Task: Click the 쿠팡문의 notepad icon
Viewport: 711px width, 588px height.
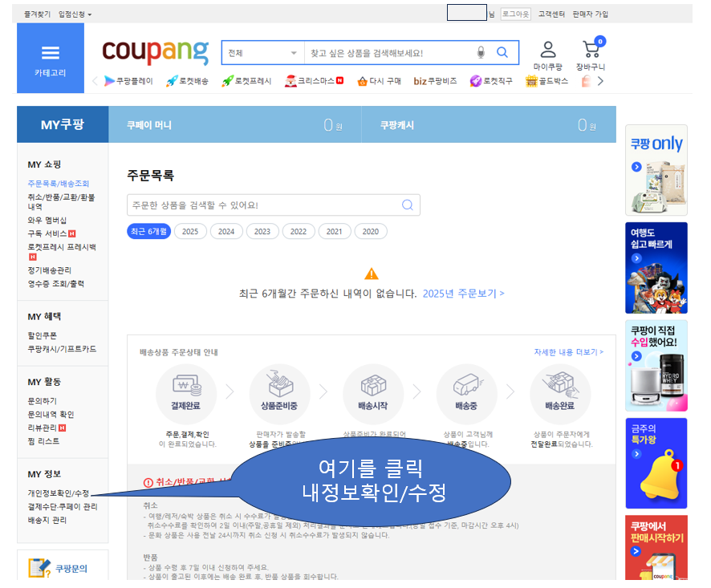Action: pyautogui.click(x=39, y=568)
